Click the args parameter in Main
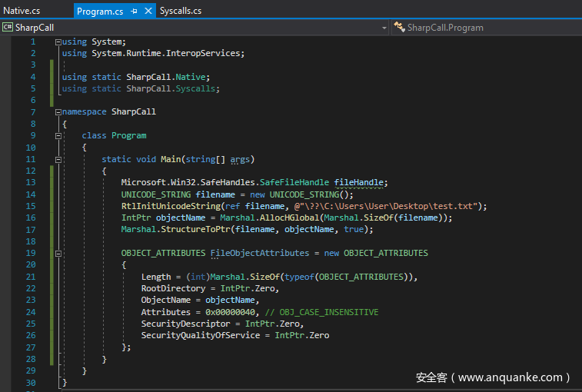The height and width of the screenshot is (392, 582). pos(240,159)
